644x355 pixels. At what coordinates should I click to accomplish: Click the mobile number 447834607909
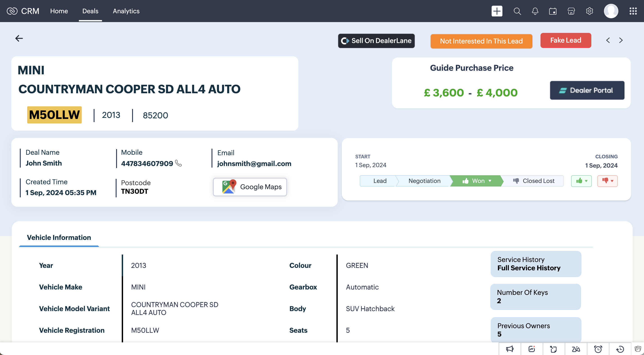point(147,164)
